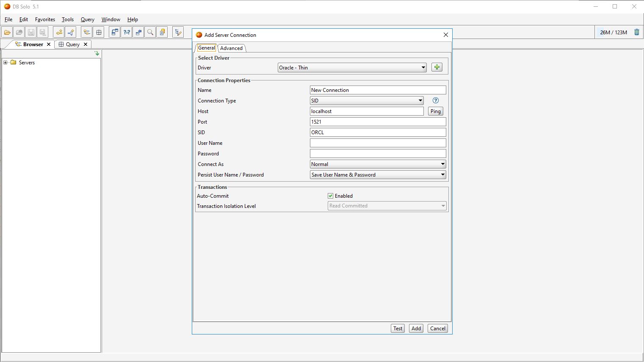Screen dimensions: 644x362
Task: Click the 26M / 123M memory indicator
Action: 614,32
